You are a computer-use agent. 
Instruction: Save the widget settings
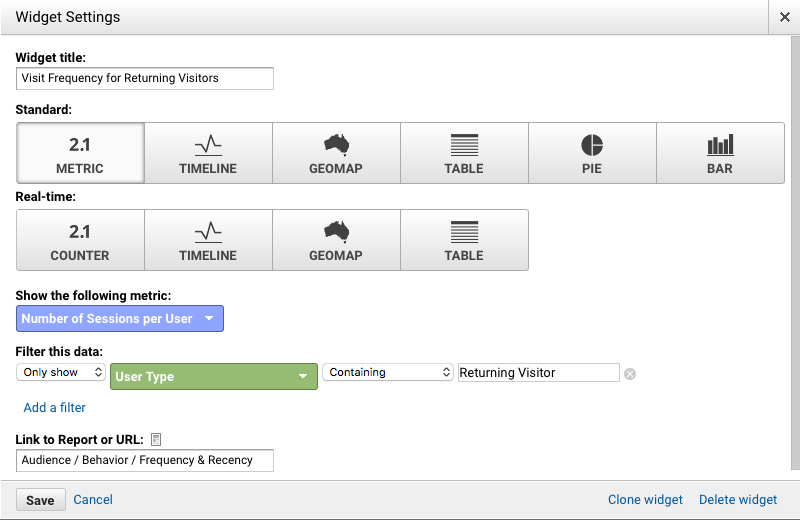pyautogui.click(x=41, y=500)
